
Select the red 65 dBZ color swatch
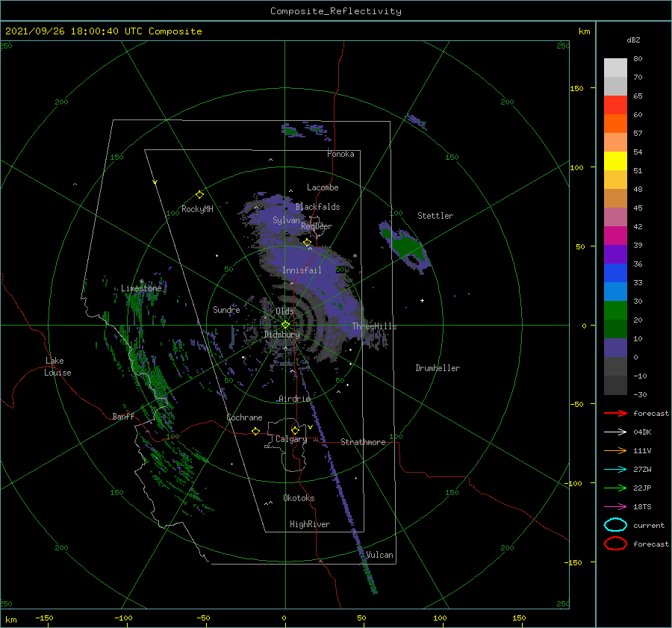[x=615, y=105]
